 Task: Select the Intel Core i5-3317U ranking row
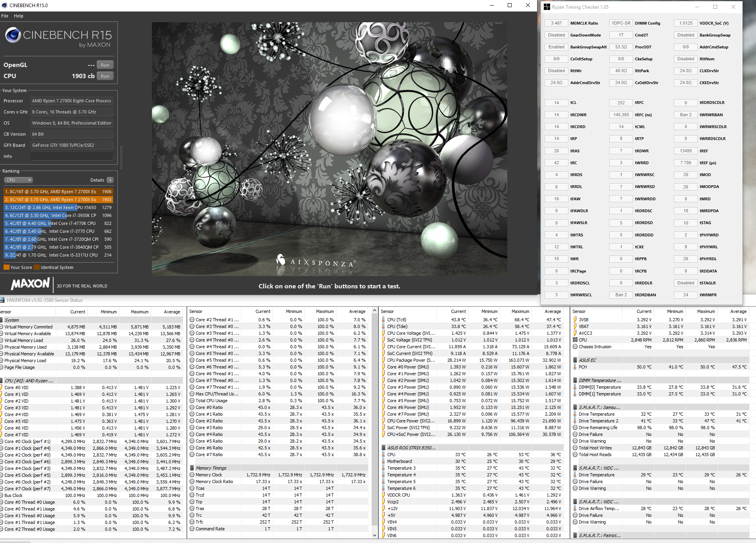(x=58, y=255)
